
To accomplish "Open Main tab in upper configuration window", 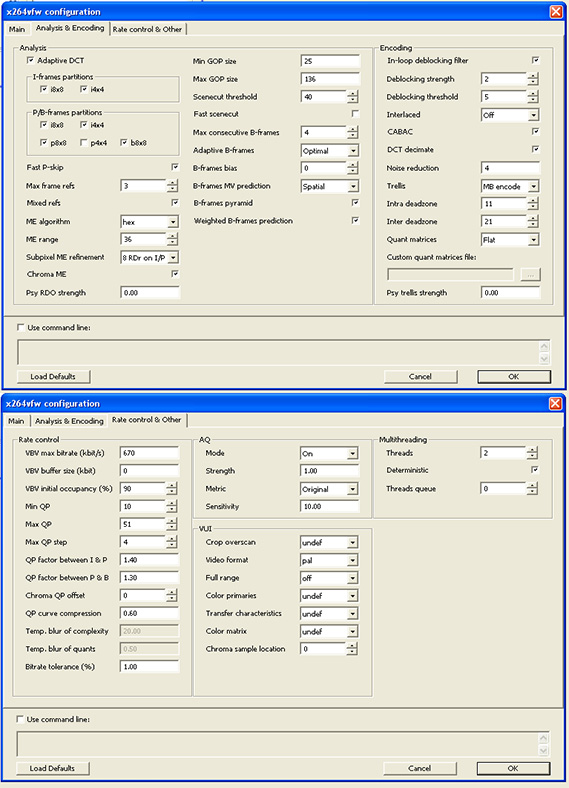I will (x=17, y=29).
